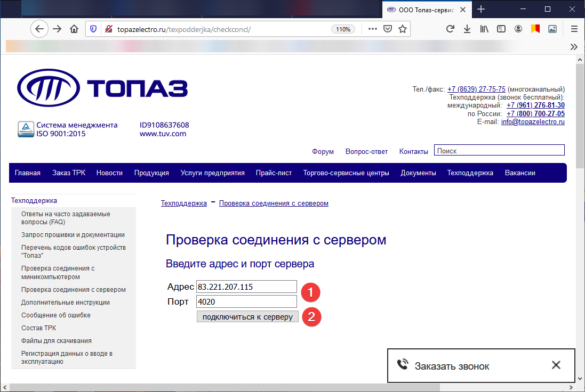Open Сообщение об ошибке sidebar link
This screenshot has width=585, height=392.
tap(55, 315)
